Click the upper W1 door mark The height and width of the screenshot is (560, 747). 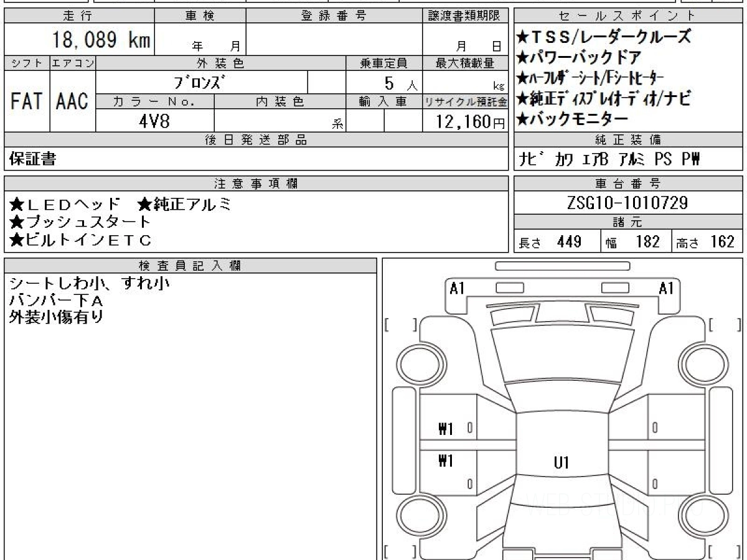pos(446,429)
